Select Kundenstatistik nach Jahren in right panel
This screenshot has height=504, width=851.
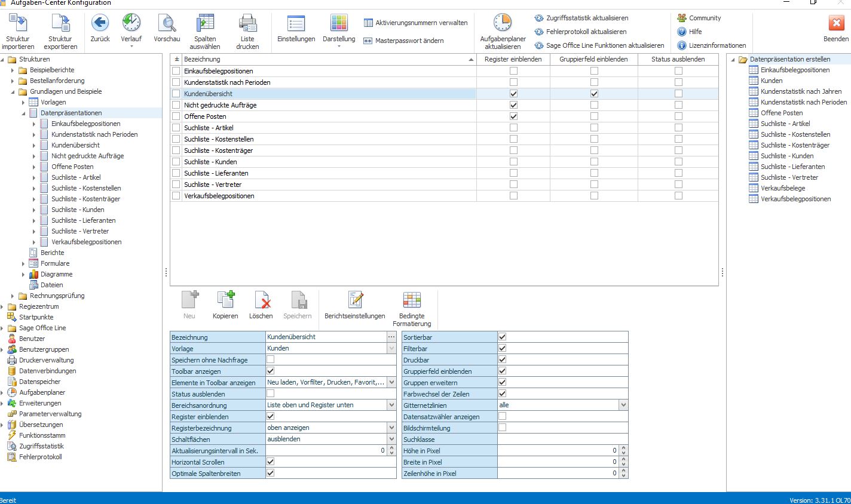[801, 91]
